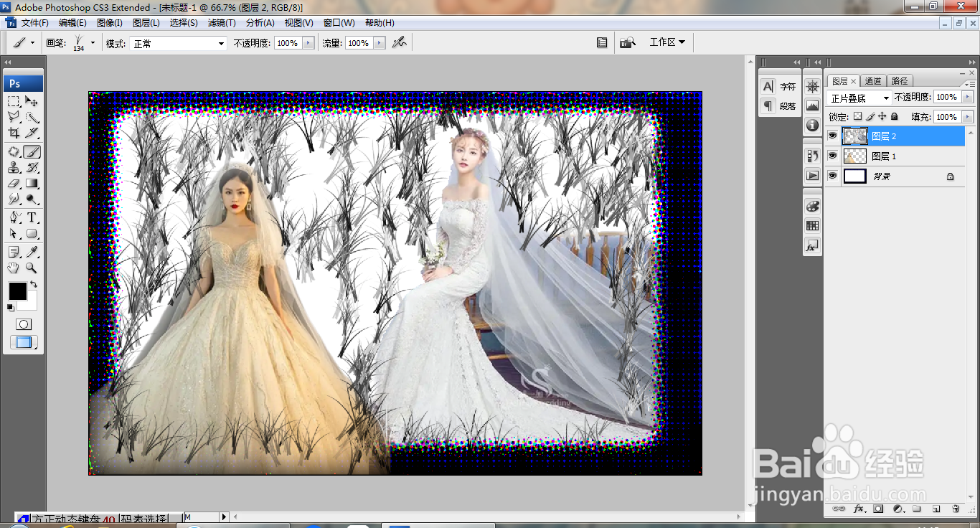Select the Crop tool
Viewport: 980px width, 528px height.
pyautogui.click(x=14, y=133)
